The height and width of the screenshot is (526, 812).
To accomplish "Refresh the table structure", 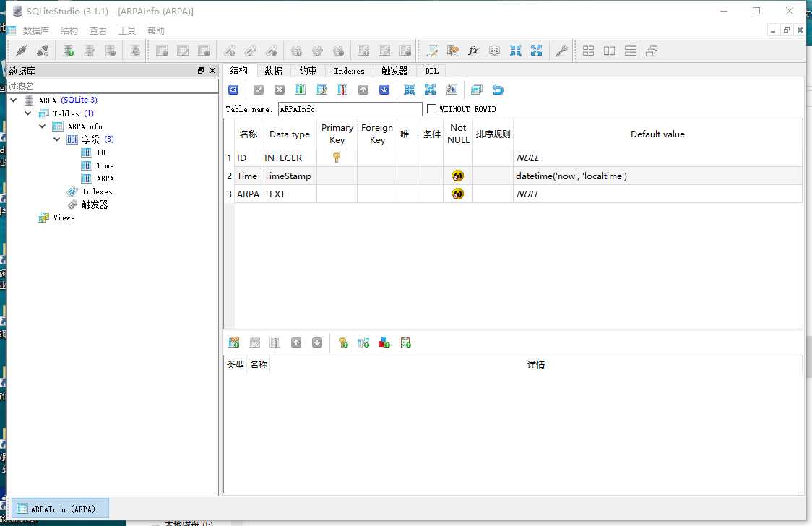I will tap(233, 90).
